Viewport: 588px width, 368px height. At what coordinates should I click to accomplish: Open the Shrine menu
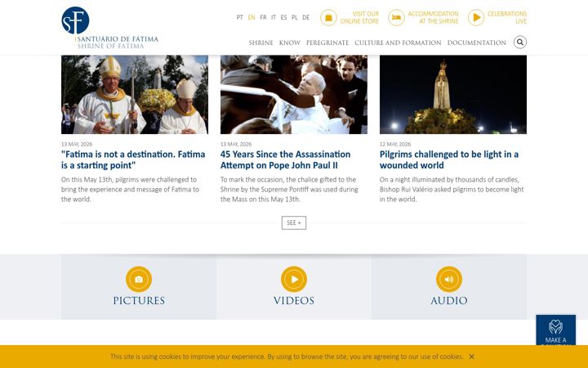[x=261, y=43]
